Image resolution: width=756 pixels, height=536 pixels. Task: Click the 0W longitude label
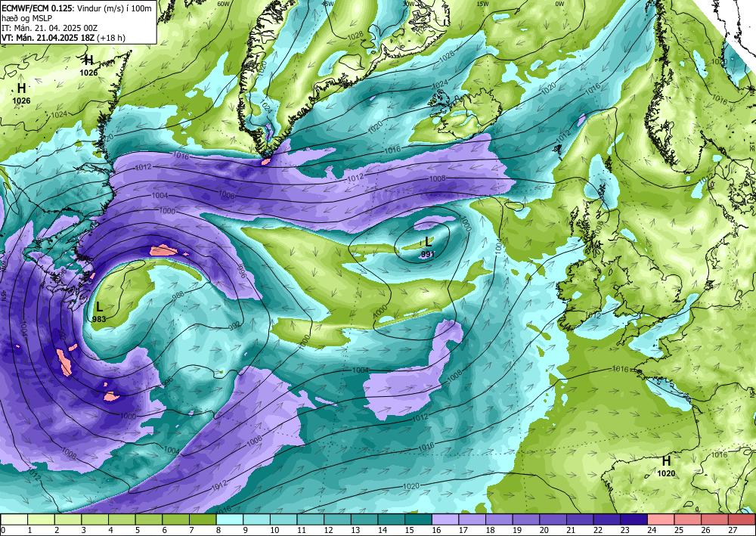(x=559, y=3)
